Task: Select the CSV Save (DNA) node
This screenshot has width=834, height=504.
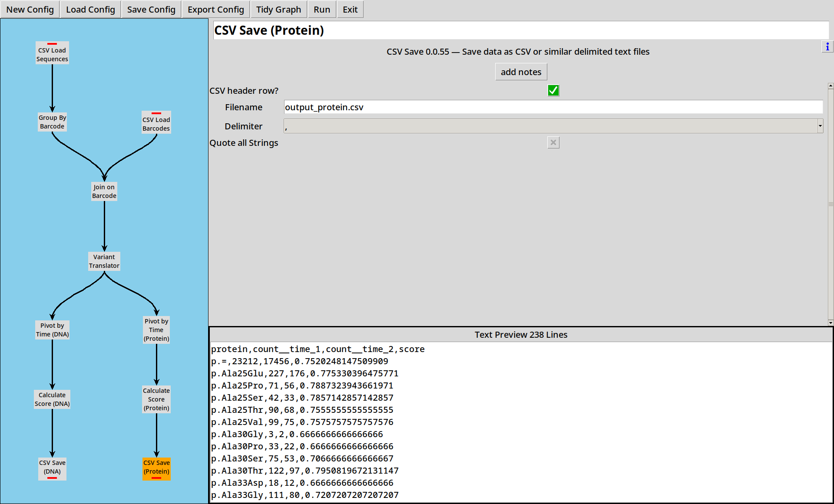Action: 52,469
